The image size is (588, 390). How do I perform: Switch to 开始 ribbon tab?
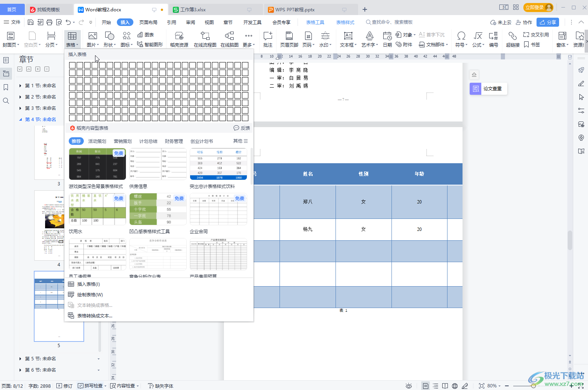tap(106, 22)
